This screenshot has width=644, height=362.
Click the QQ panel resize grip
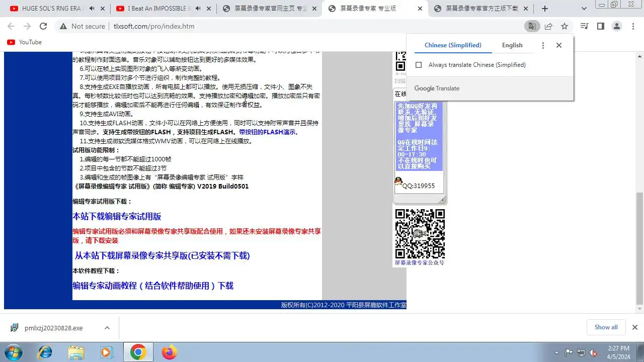point(442,200)
